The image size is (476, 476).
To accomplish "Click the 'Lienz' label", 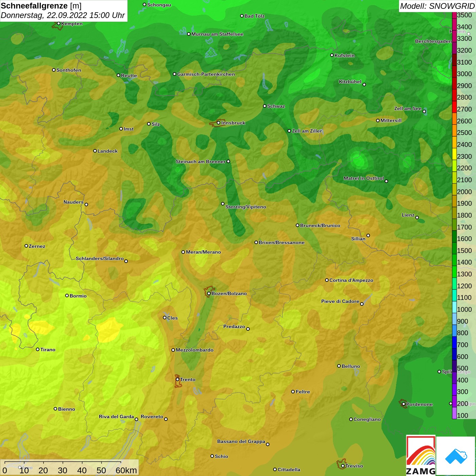I will [x=408, y=215].
